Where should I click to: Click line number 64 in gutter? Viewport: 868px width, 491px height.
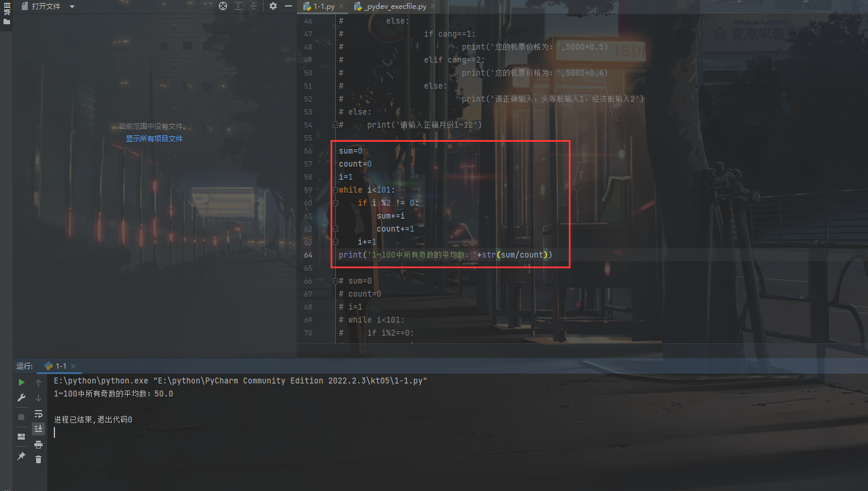tap(308, 255)
